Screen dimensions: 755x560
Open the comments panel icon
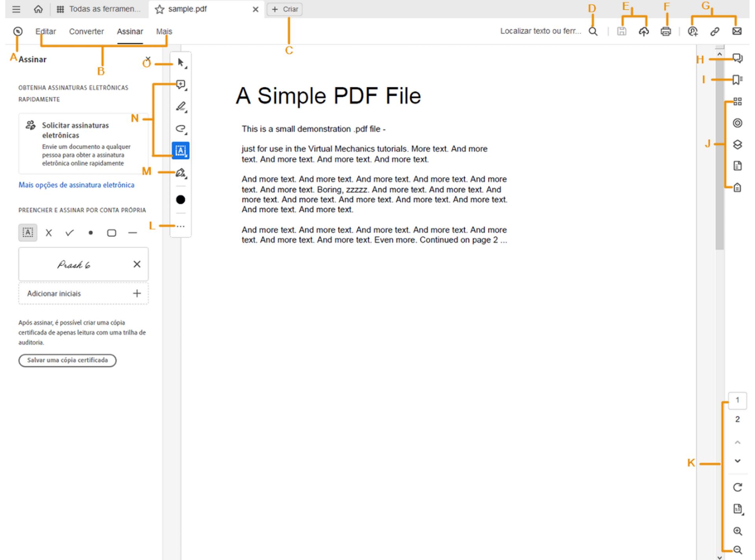coord(737,59)
